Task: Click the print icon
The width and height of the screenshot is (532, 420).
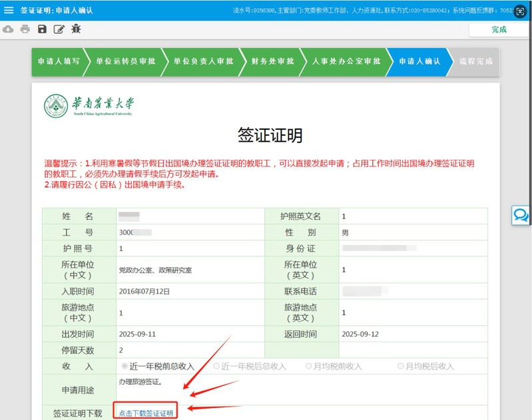Action: point(25,29)
